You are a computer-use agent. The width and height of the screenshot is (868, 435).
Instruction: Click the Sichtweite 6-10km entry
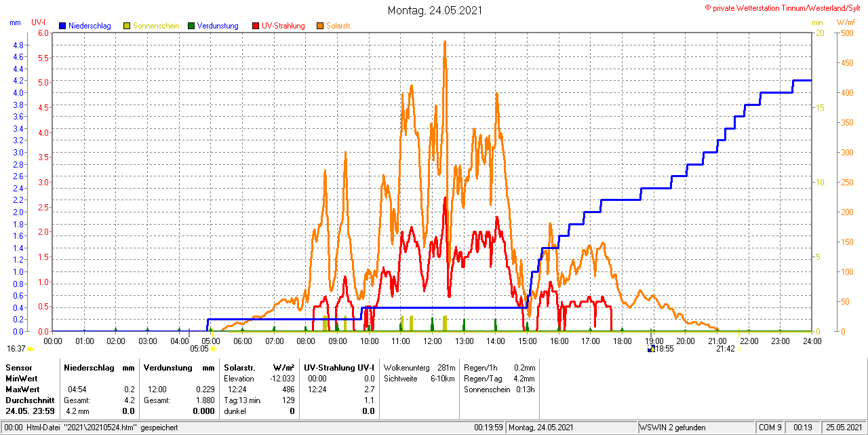point(419,378)
